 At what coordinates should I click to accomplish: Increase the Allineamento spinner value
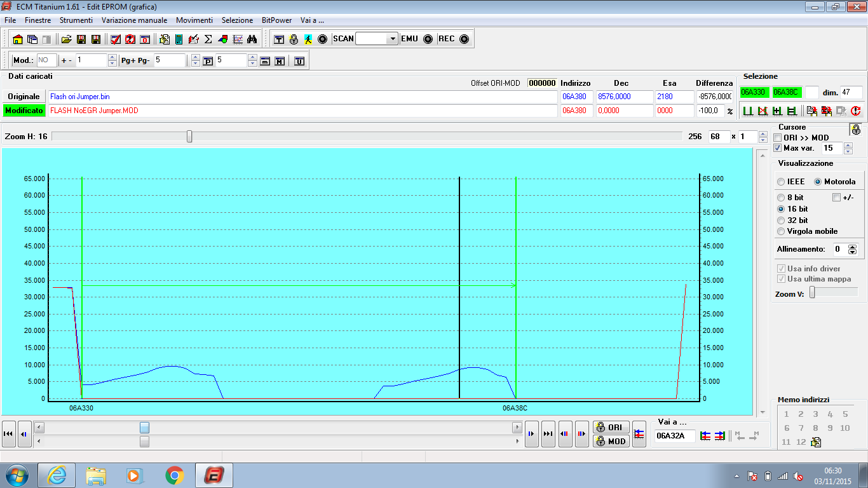click(853, 247)
